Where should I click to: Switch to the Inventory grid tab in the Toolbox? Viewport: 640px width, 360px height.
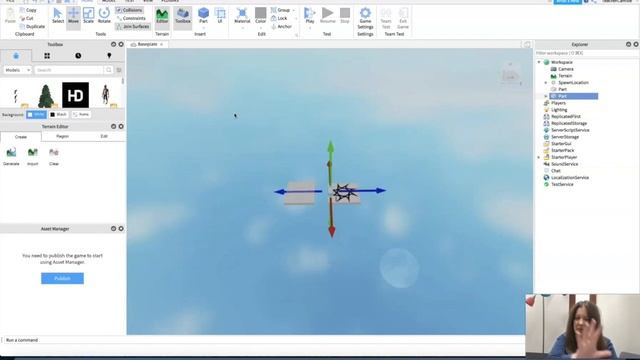point(47,56)
